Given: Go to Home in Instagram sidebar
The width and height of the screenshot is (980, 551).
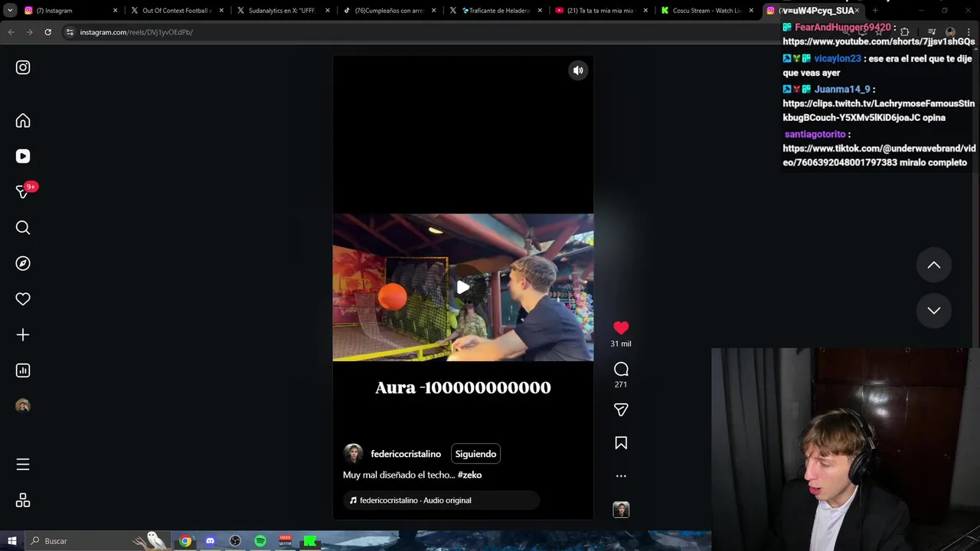Looking at the screenshot, I should tap(23, 121).
